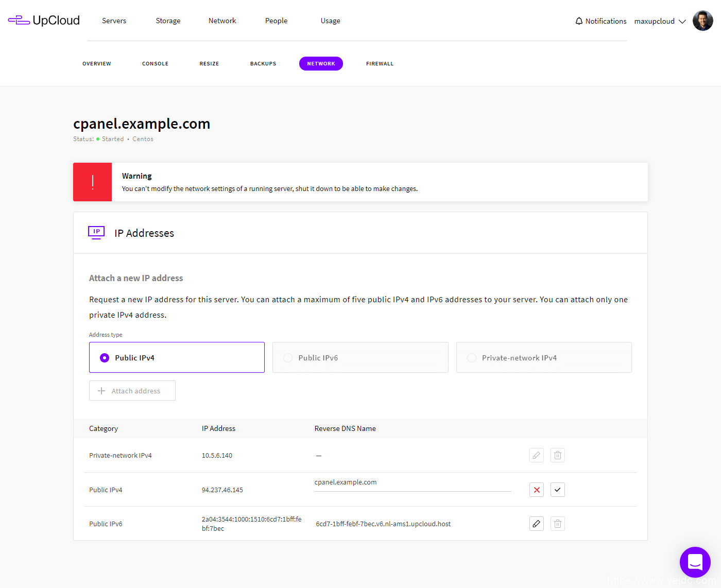Cancel the reverse DNS edit with red X
The height and width of the screenshot is (588, 721).
(x=537, y=490)
